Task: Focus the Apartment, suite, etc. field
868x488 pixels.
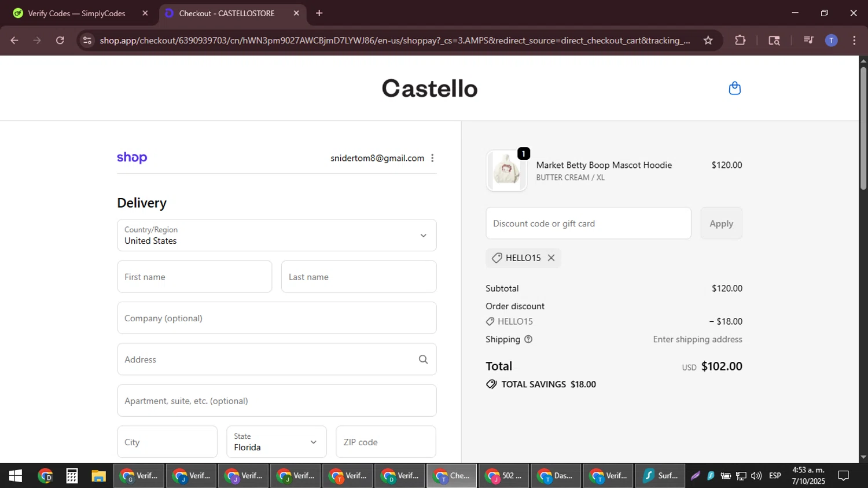Action: [277, 401]
